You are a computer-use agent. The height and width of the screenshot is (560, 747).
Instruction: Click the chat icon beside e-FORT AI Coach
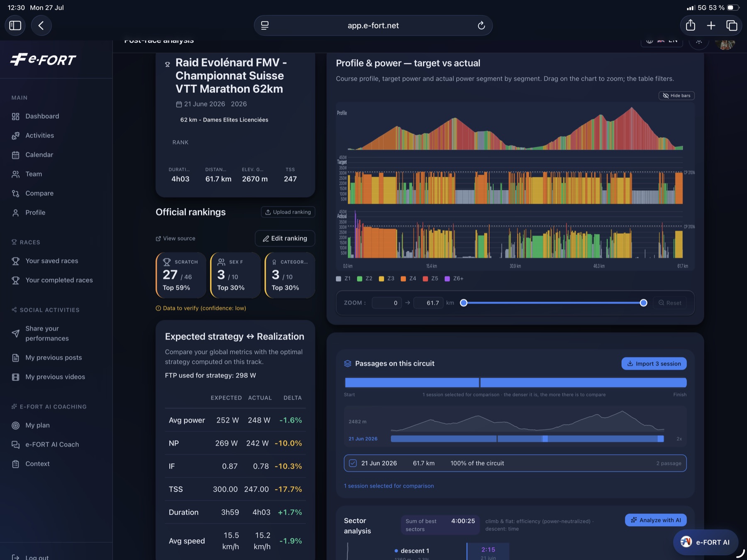[15, 445]
